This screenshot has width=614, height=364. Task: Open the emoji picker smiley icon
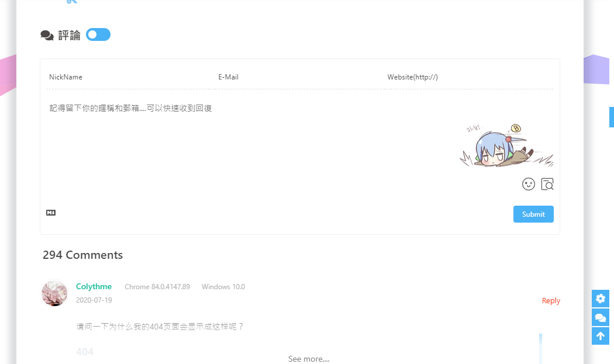[529, 184]
